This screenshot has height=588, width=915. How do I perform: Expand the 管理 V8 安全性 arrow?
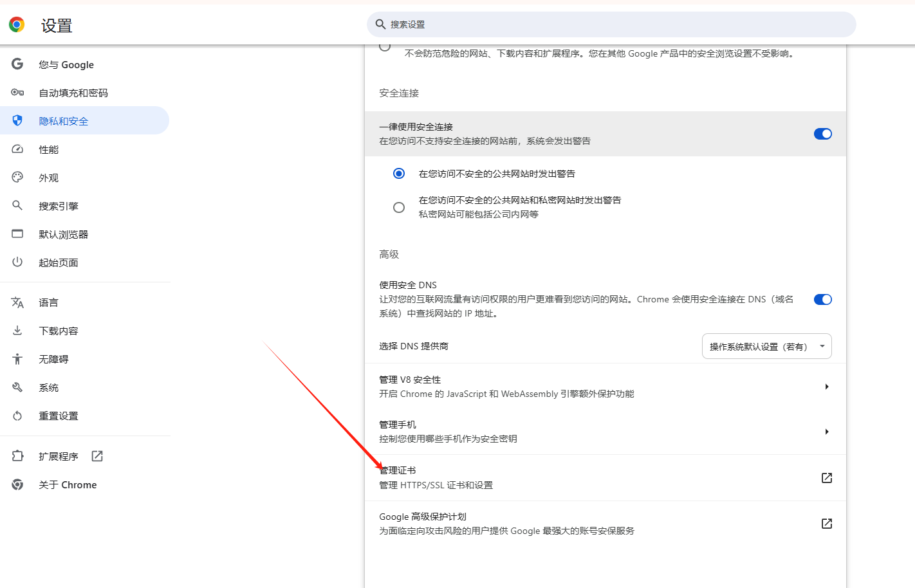[x=827, y=387]
